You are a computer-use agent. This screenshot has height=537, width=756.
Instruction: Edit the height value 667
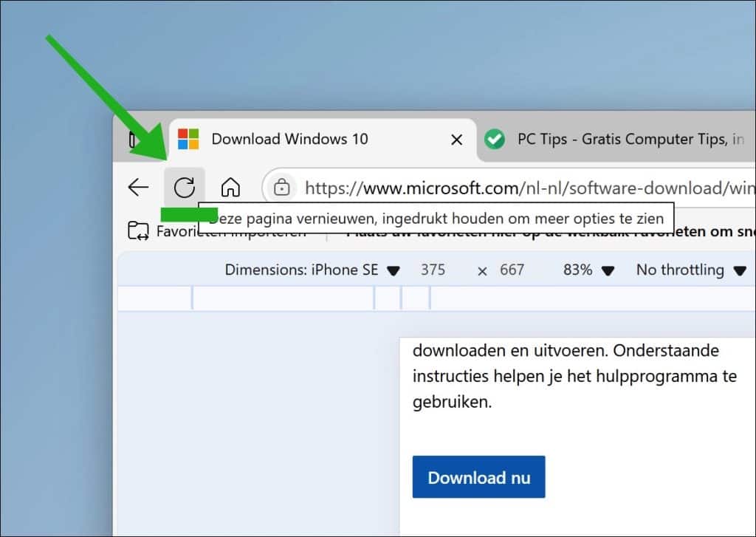click(x=512, y=270)
